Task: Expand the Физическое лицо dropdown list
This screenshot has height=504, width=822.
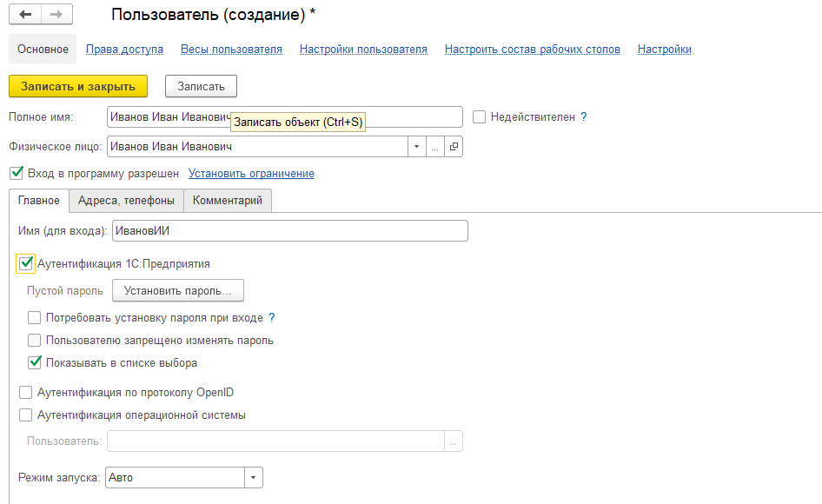Action: 417,147
